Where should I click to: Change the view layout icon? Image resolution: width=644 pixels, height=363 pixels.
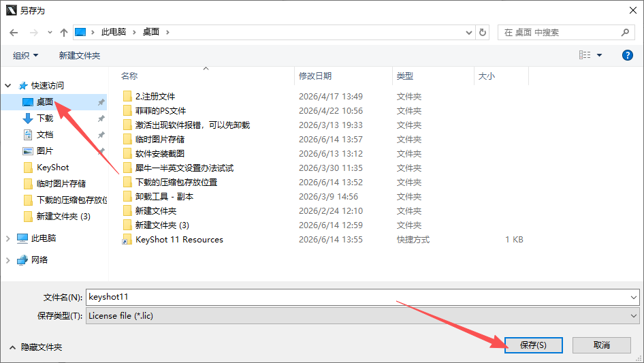point(585,54)
